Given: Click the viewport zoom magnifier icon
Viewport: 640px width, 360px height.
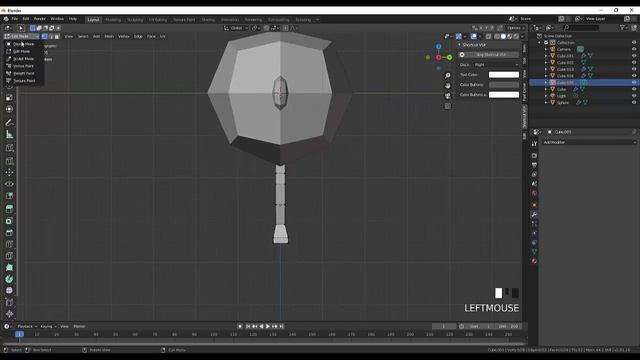Looking at the screenshot, I should click(x=448, y=76).
